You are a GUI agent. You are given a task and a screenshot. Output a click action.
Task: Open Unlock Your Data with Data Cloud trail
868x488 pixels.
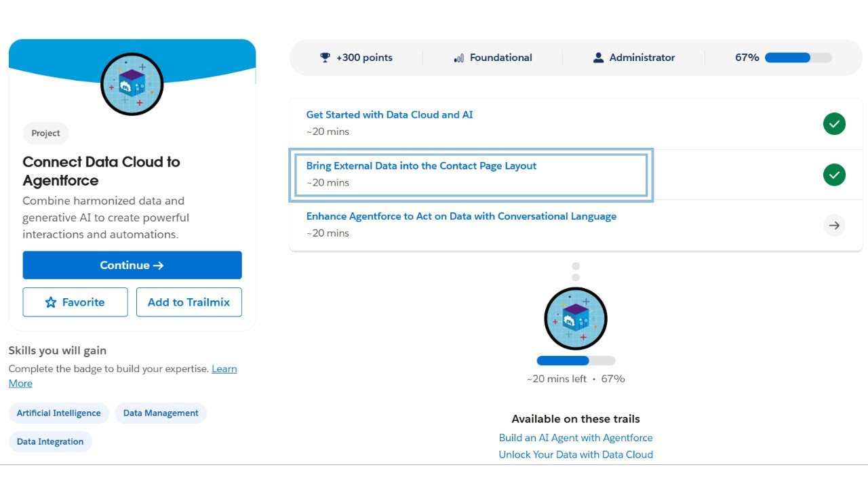(576, 455)
